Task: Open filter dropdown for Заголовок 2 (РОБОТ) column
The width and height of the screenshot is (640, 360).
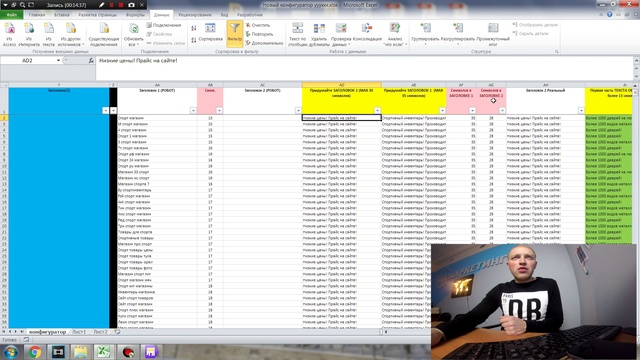Action: tap(298, 111)
